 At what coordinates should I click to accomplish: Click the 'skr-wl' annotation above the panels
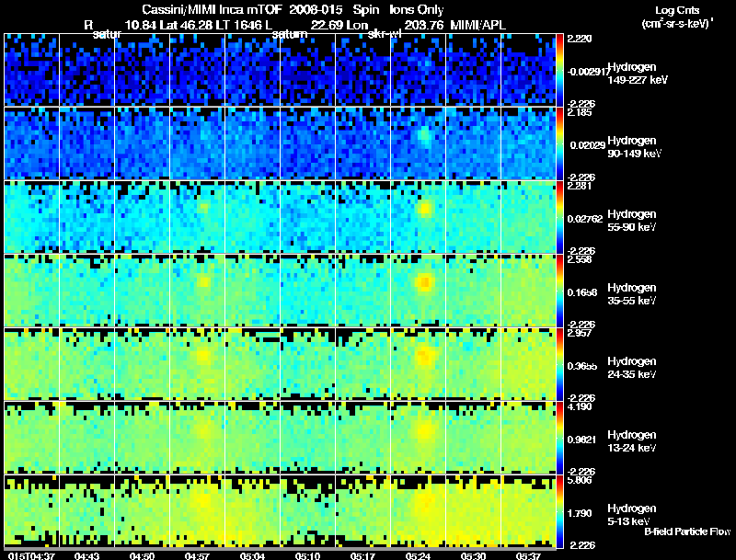385,34
